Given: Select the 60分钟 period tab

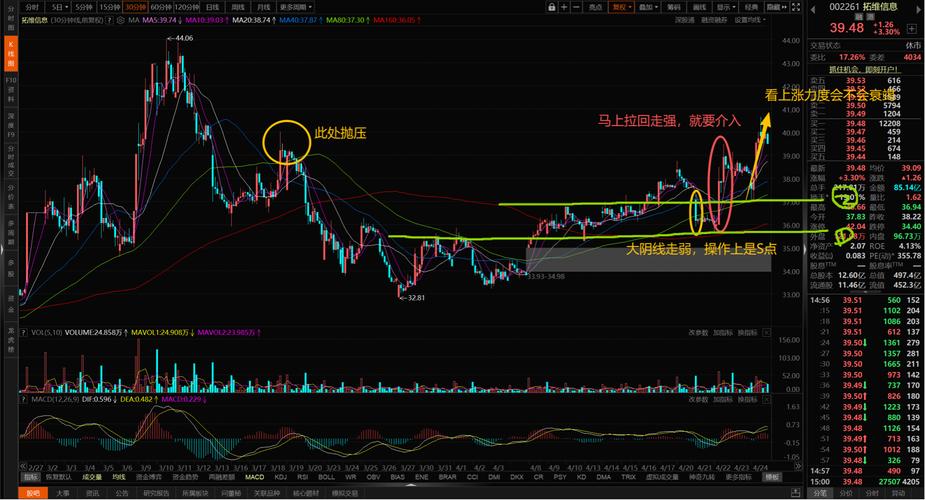Looking at the screenshot, I should (160, 7).
